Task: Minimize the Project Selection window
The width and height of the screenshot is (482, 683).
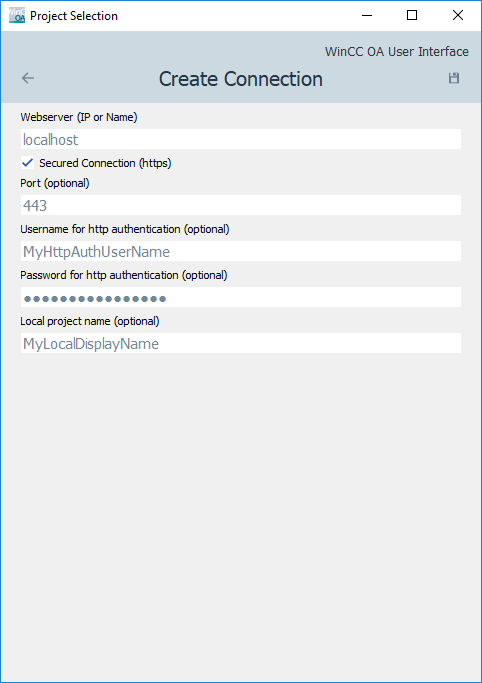Action: (x=367, y=16)
